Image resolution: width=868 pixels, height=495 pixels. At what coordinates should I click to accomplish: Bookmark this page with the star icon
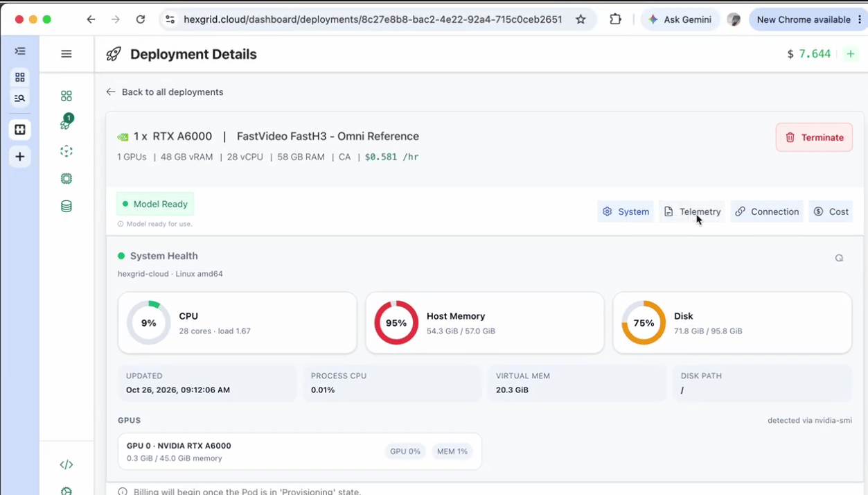tap(581, 19)
